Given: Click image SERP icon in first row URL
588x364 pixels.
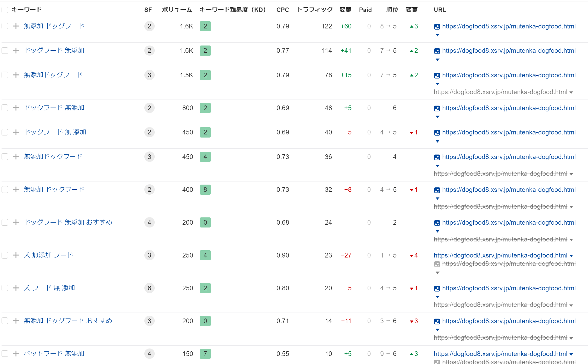Looking at the screenshot, I should pos(437,27).
